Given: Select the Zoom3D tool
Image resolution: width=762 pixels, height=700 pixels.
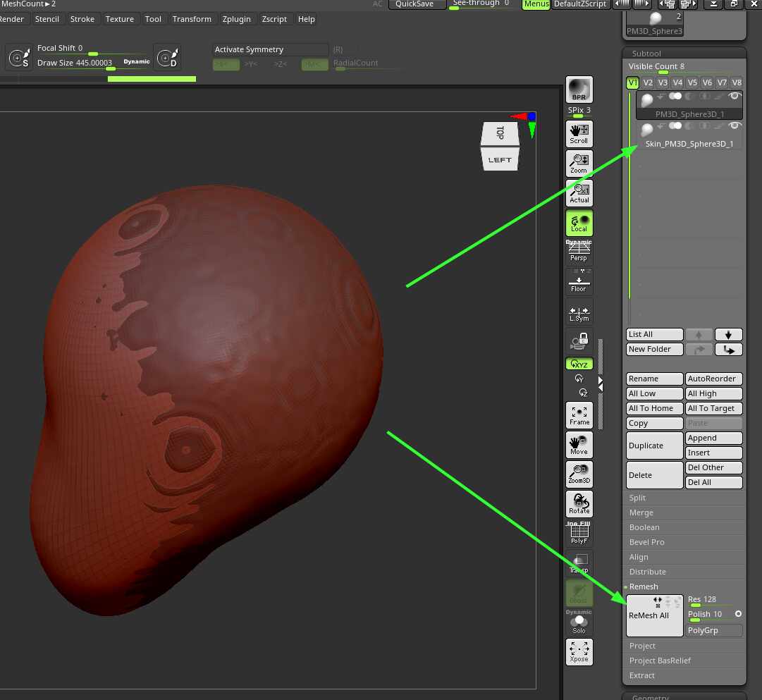Looking at the screenshot, I should [579, 474].
